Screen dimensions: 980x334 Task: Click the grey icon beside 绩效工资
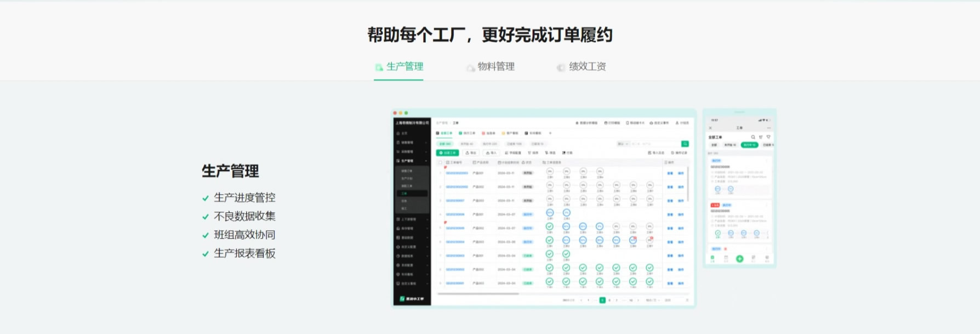point(561,67)
